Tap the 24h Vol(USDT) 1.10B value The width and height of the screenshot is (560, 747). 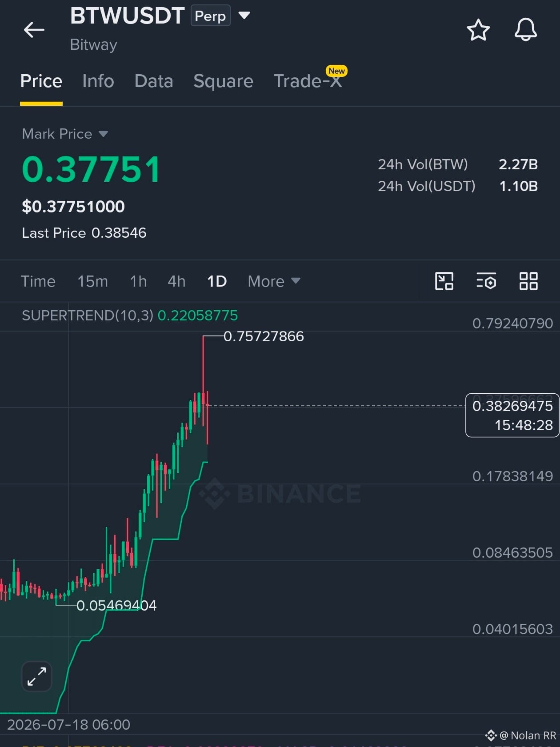(x=519, y=186)
